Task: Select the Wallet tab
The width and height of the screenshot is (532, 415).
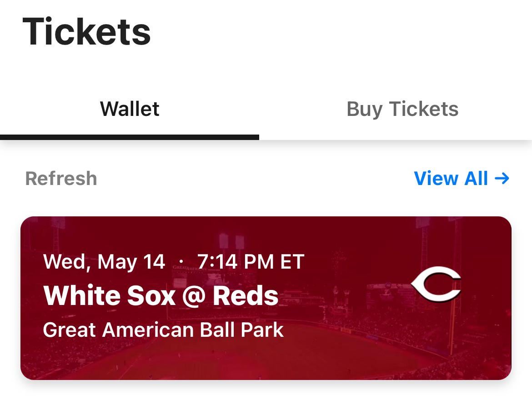Action: coord(130,109)
